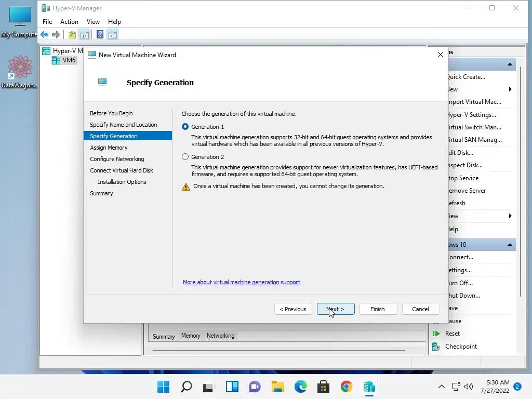The image size is (532, 399).
Task: Click Remove Server in Actions pane
Action: click(467, 191)
